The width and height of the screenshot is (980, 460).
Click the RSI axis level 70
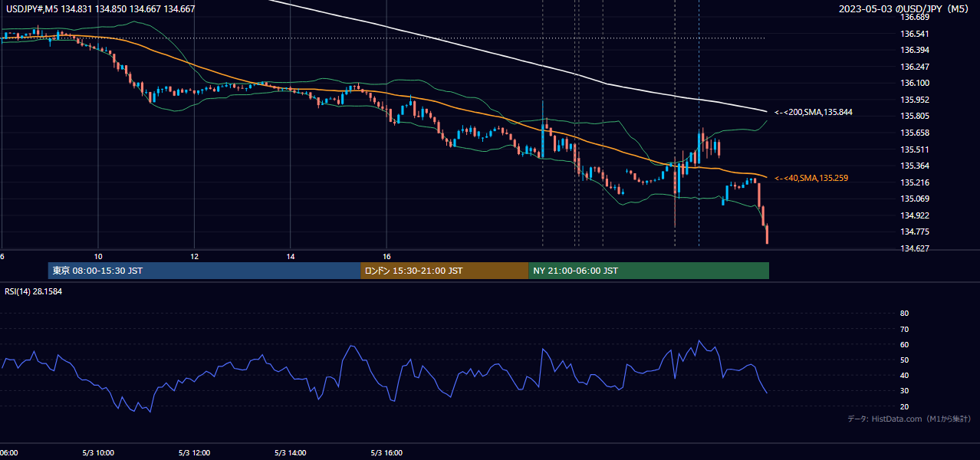tap(904, 329)
